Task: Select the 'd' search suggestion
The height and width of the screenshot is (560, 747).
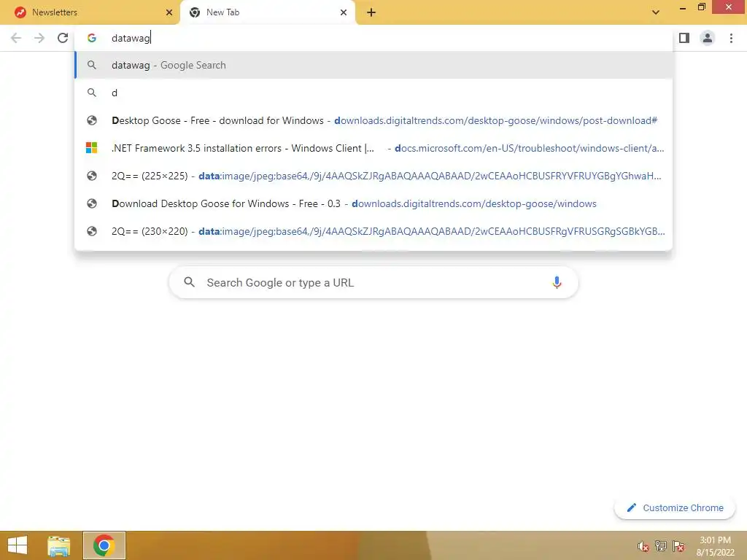Action: pos(373,93)
